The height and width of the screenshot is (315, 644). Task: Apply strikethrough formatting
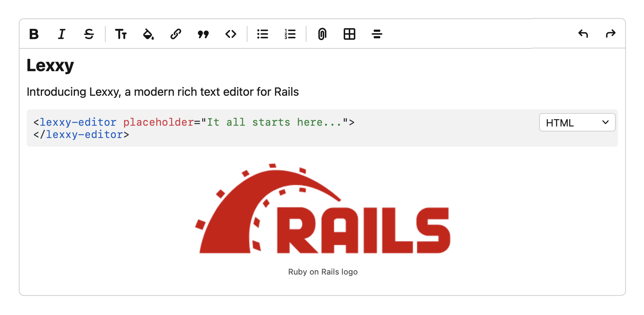tap(89, 34)
